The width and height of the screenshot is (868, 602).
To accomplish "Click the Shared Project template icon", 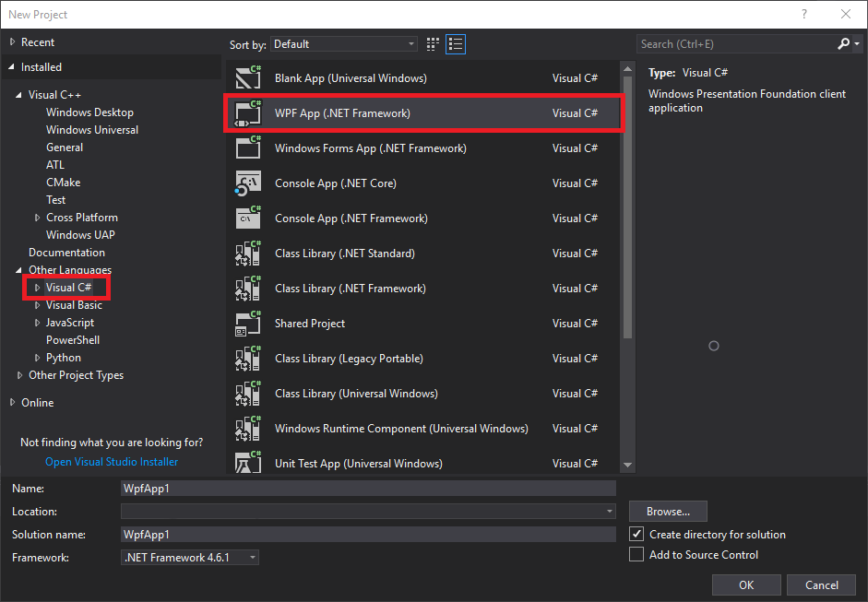I will click(x=248, y=324).
